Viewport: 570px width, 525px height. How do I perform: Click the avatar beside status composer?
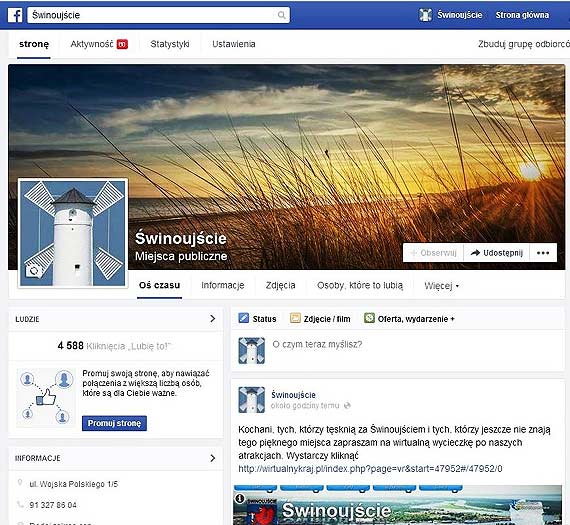coord(252,350)
